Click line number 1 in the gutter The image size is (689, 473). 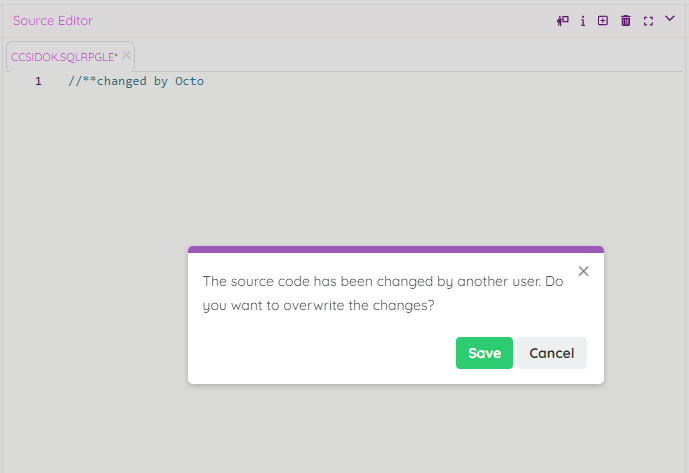(x=38, y=81)
